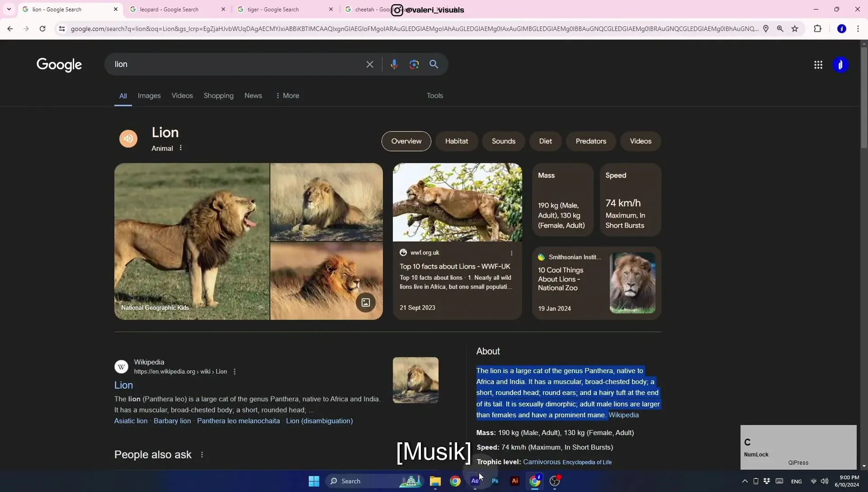
Task: Bookmark this page with star icon
Action: 795,28
